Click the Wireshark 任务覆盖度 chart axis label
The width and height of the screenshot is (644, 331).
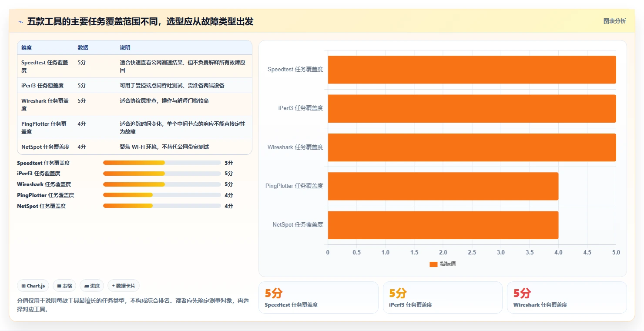coord(295,147)
